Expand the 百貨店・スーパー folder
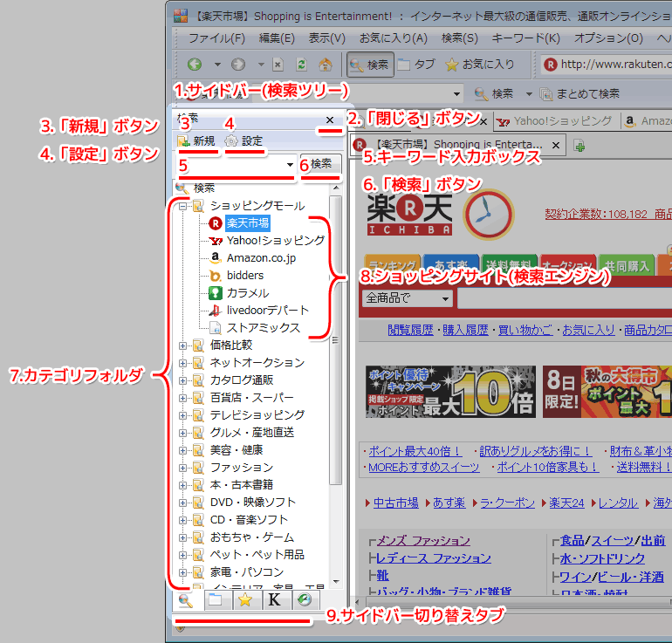 182,398
